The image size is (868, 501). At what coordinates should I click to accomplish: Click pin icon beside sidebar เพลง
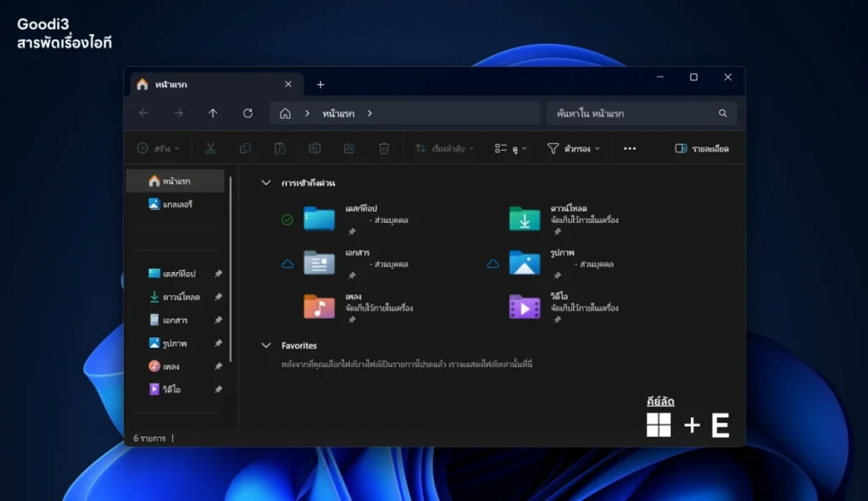[x=218, y=366]
